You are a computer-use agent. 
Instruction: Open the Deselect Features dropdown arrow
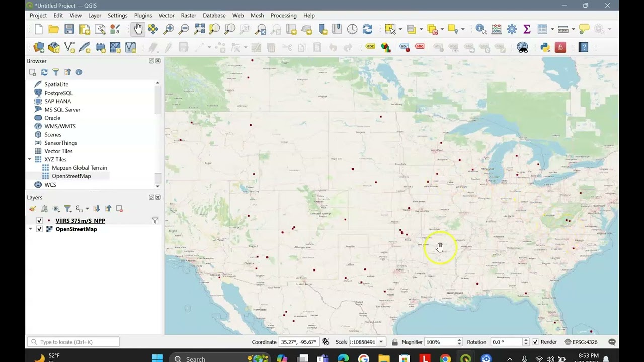point(442,29)
